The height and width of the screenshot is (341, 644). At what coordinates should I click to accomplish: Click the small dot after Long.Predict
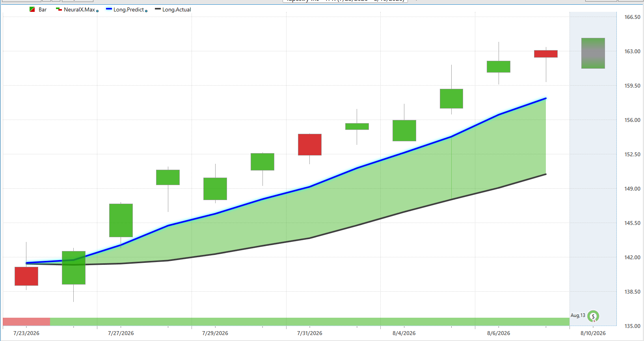tap(146, 11)
